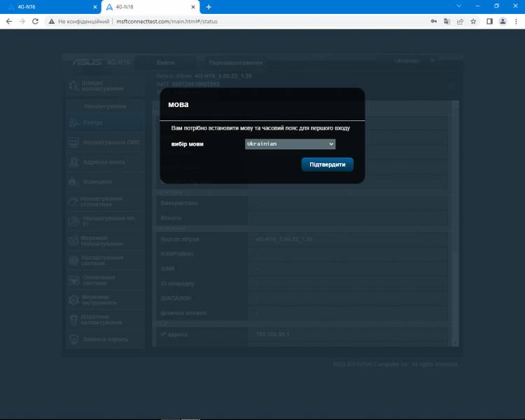Select the Статус sidebar icon

(x=73, y=122)
